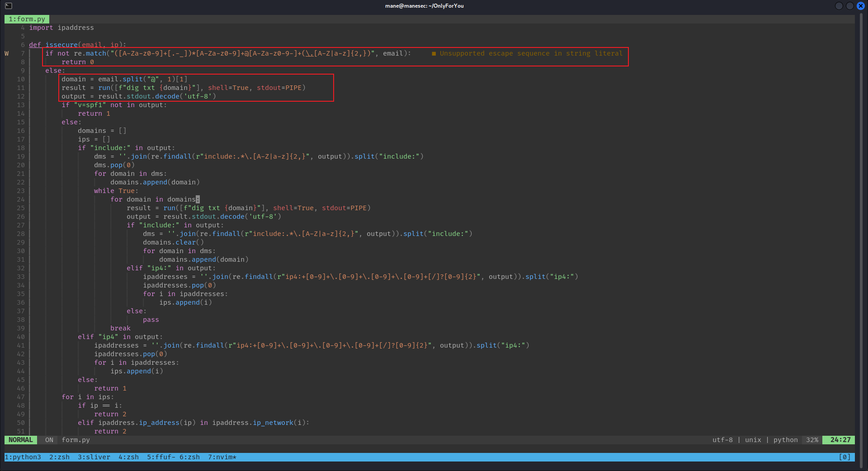Click shell=True on line 11

[228, 88]
